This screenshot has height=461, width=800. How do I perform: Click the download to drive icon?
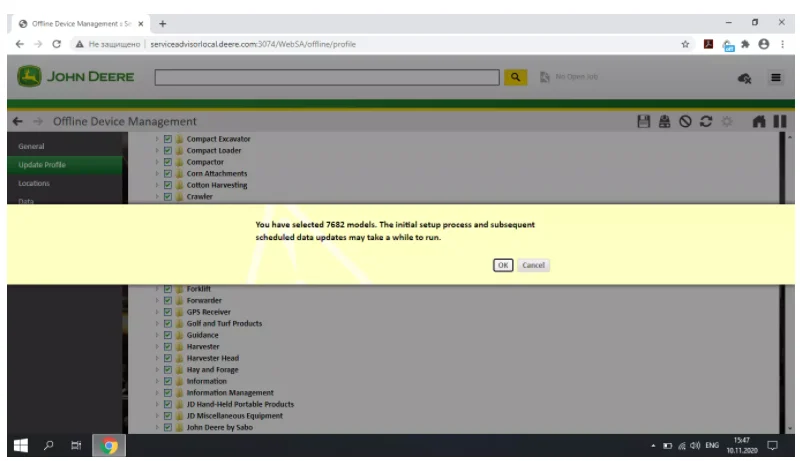click(664, 121)
